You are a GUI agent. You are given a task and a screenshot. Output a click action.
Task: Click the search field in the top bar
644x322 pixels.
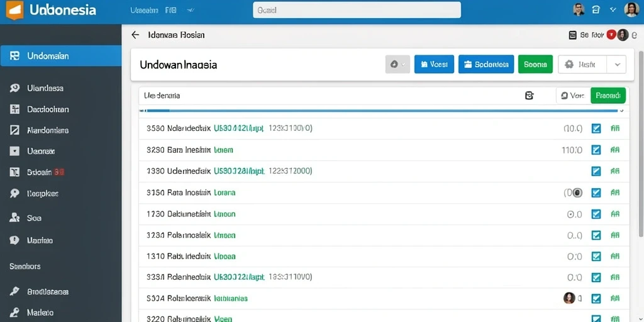point(357,10)
